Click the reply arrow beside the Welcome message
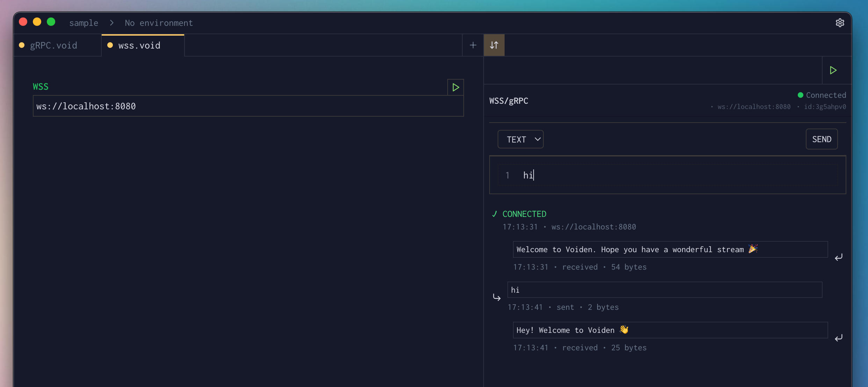This screenshot has width=868, height=387. (839, 257)
